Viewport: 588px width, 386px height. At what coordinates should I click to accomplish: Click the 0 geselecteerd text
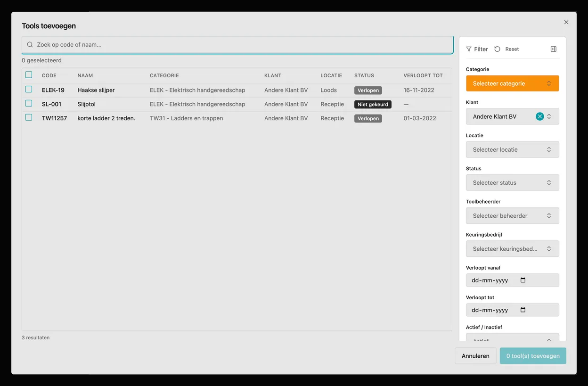[x=41, y=60]
